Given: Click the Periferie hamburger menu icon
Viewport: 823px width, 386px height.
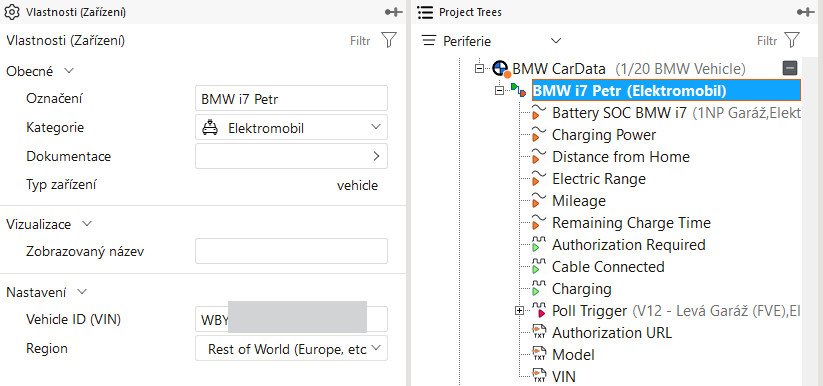Looking at the screenshot, I should click(x=429, y=40).
